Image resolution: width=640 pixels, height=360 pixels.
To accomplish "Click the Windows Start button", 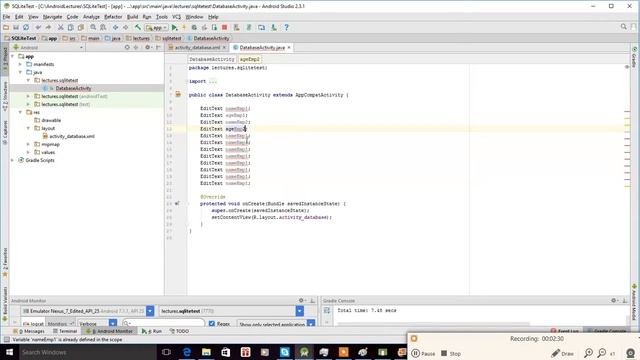I will [x=9, y=352].
